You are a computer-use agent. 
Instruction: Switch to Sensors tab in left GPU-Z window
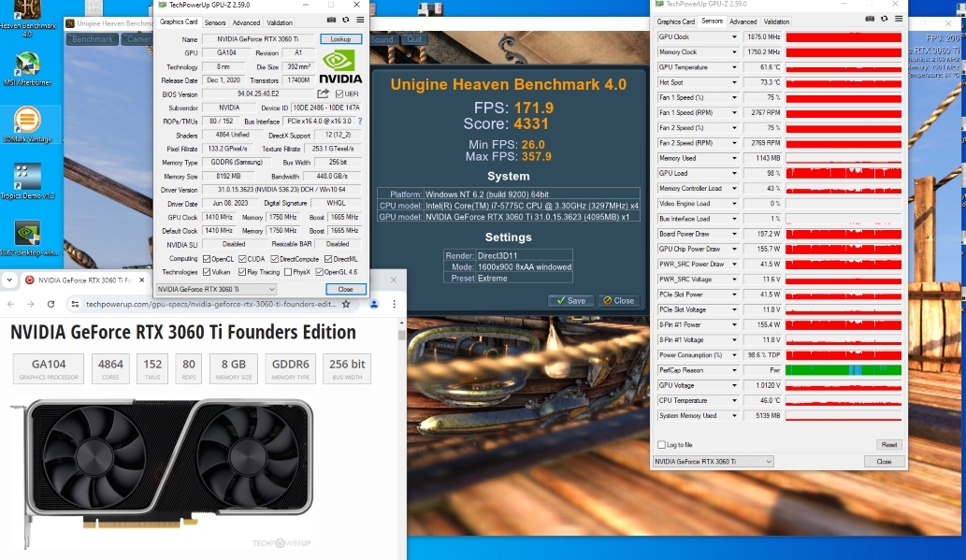[x=215, y=22]
